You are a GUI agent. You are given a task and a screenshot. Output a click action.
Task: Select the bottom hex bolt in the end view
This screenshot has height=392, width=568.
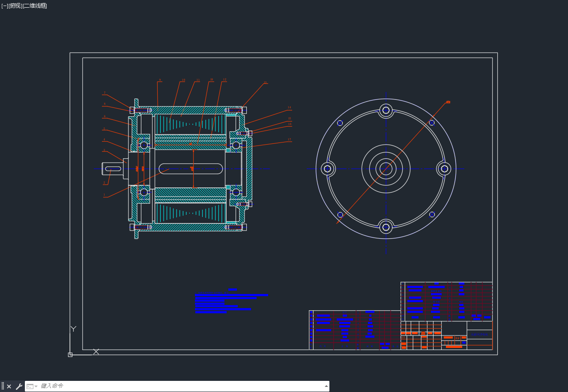pos(386,227)
